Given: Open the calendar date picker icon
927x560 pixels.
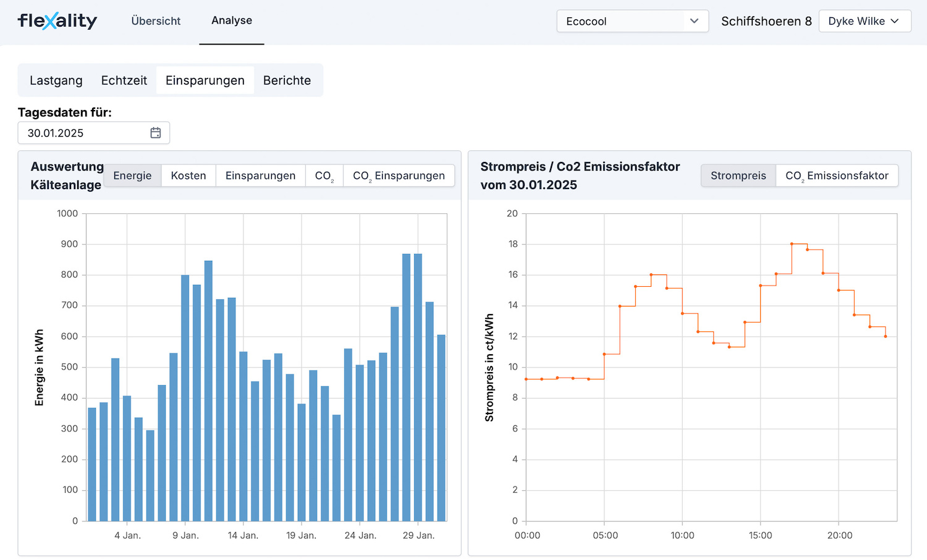Looking at the screenshot, I should click(156, 133).
